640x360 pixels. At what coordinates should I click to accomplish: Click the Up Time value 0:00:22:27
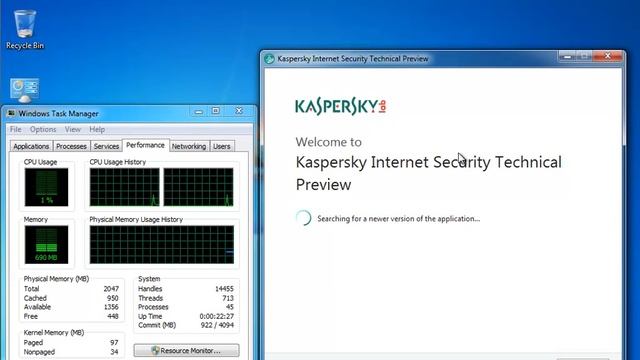tap(217, 316)
